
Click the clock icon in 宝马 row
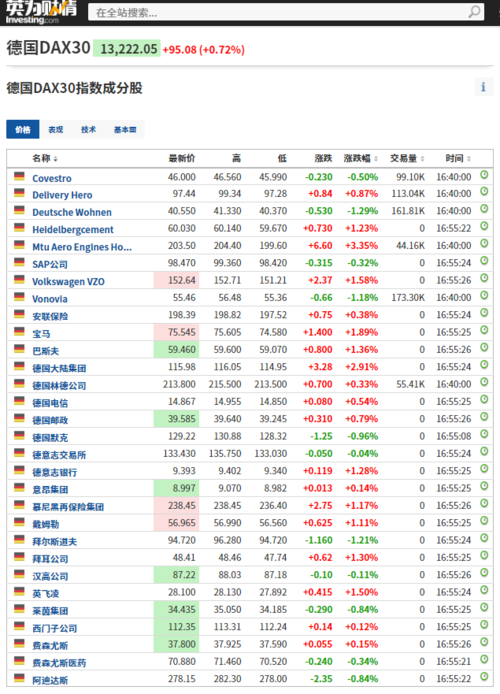click(x=484, y=330)
